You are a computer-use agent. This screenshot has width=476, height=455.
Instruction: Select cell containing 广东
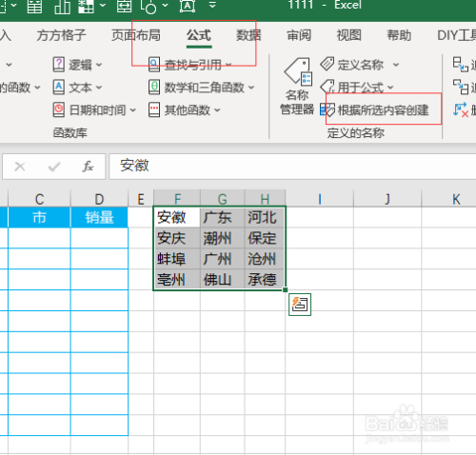[223, 217]
